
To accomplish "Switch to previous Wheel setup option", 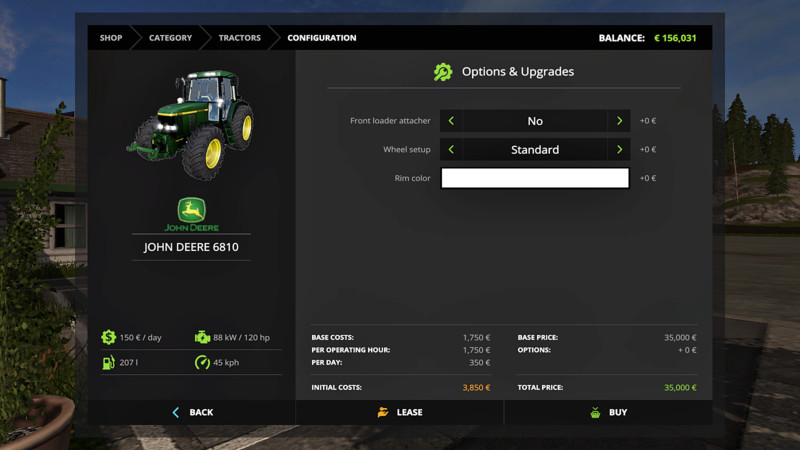I will (451, 150).
